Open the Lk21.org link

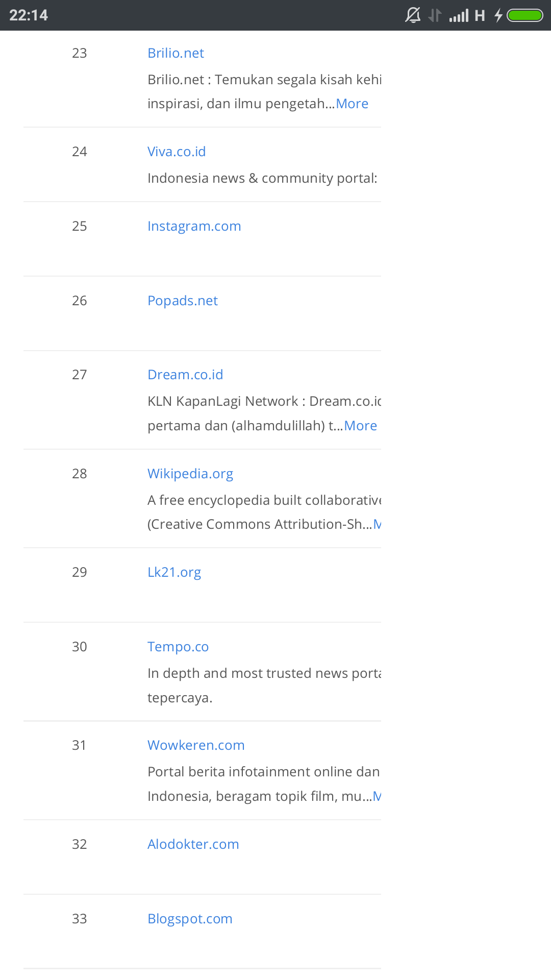point(174,572)
